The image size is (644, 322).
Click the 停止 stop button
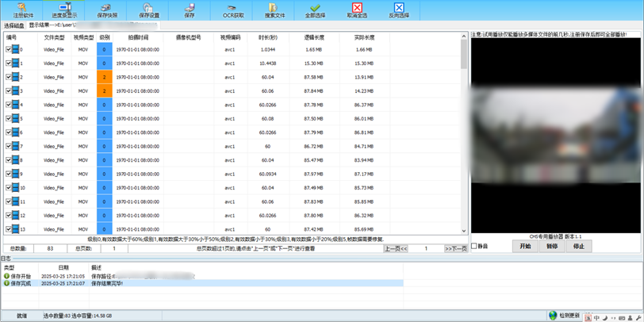click(579, 247)
